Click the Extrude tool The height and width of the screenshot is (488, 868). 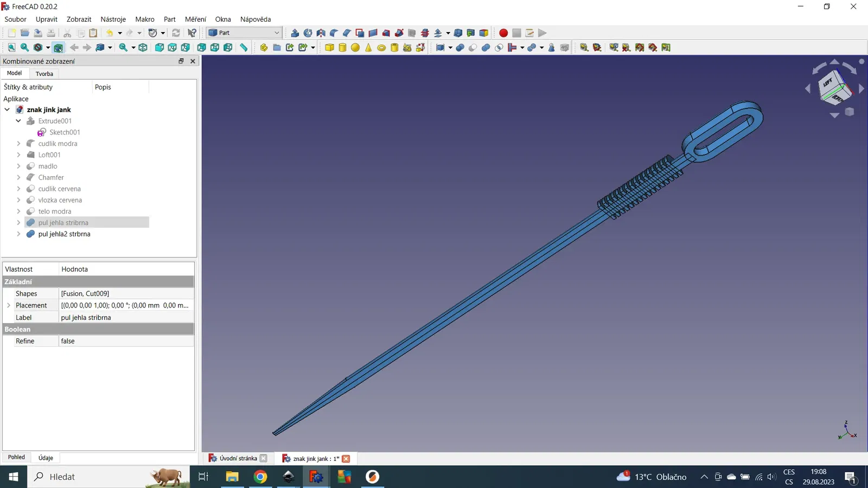pyautogui.click(x=295, y=33)
